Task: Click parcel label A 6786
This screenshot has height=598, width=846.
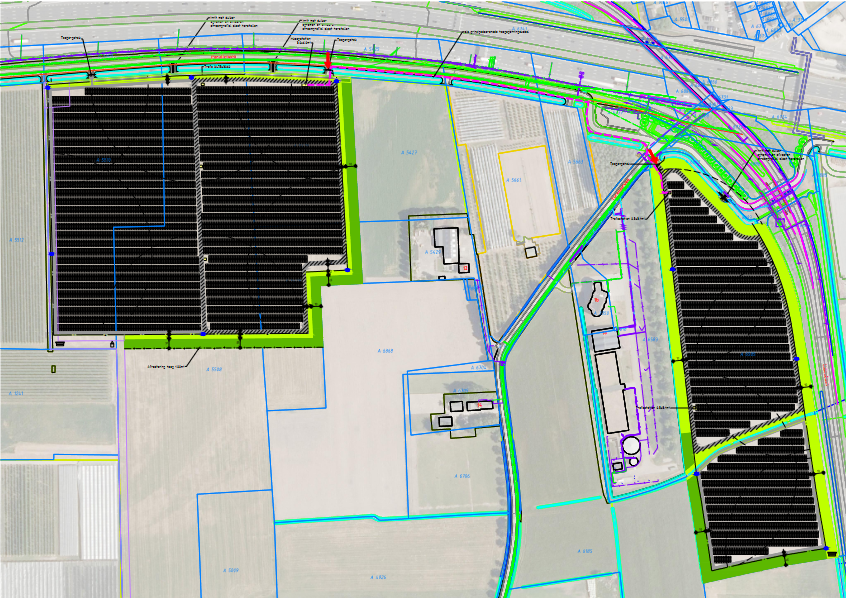Action: 461,476
